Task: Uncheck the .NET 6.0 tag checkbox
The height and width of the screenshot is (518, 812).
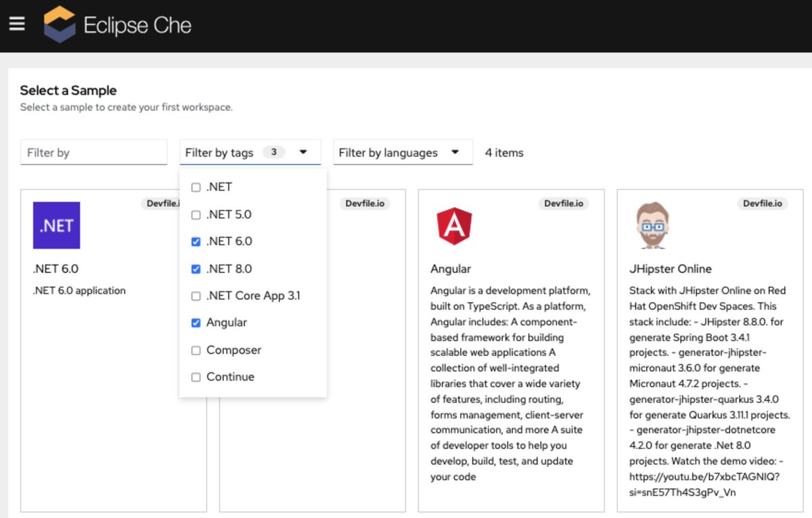Action: point(196,242)
